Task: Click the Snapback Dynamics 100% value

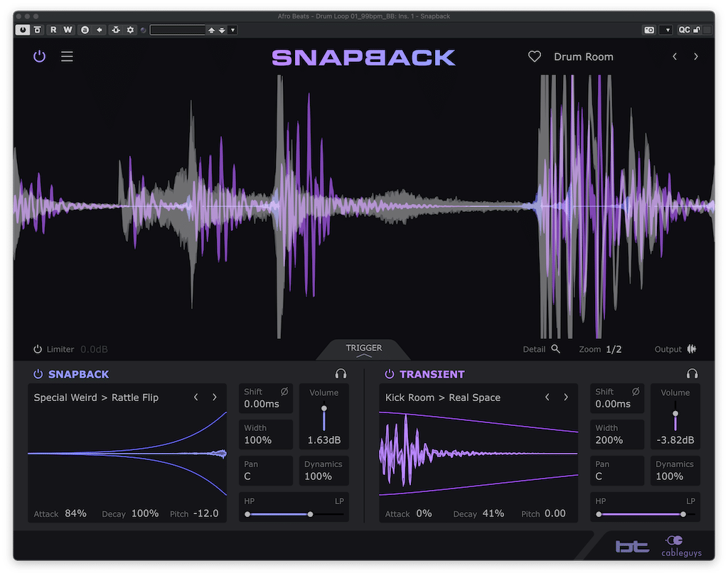Action: (318, 476)
